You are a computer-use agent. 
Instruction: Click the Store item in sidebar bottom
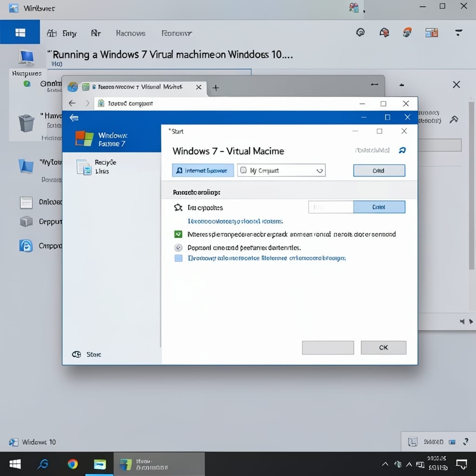pos(86,354)
